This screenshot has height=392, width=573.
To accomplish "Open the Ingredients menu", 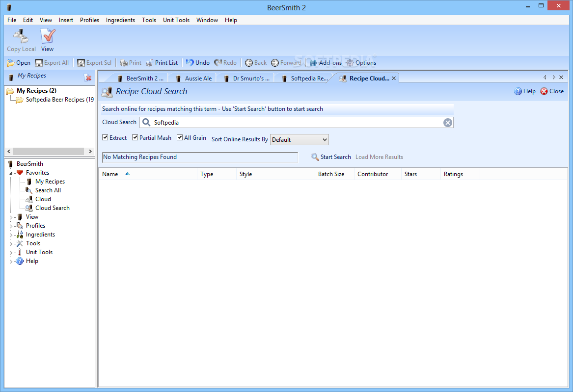I will pyautogui.click(x=120, y=20).
